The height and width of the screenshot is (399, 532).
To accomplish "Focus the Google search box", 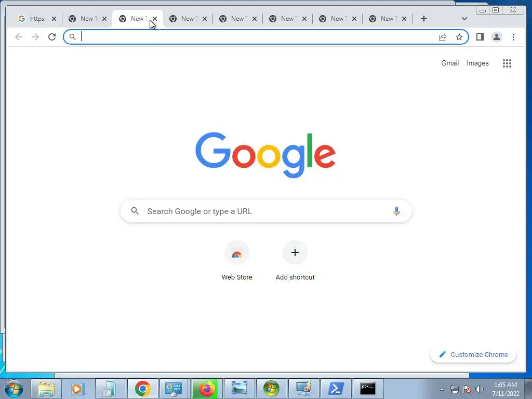I will (266, 211).
